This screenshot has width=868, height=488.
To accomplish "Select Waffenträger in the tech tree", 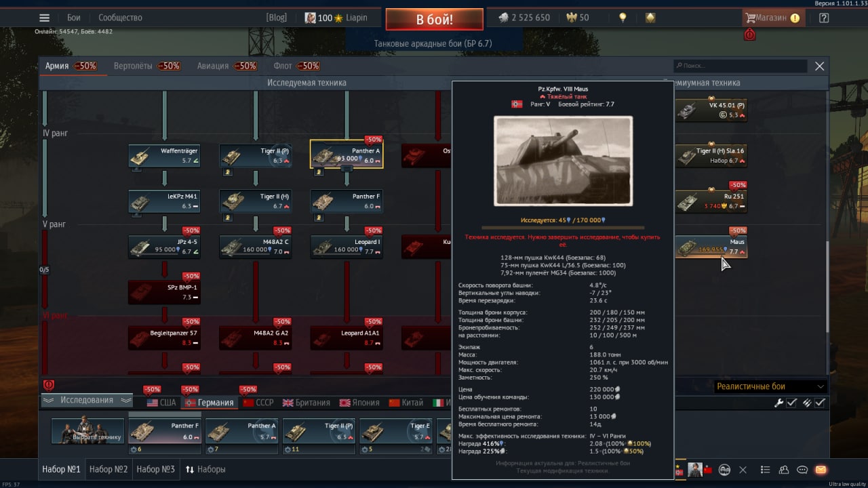I will [164, 156].
